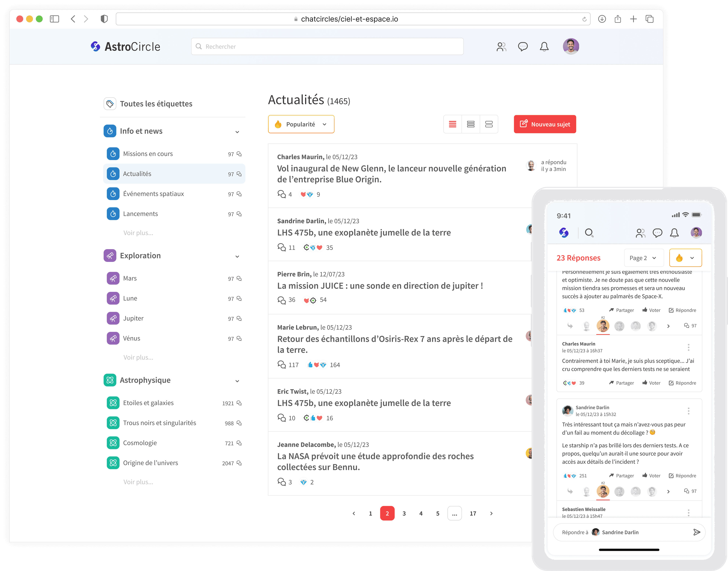The image size is (728, 571).
Task: Switch to the large card view
Action: (489, 124)
